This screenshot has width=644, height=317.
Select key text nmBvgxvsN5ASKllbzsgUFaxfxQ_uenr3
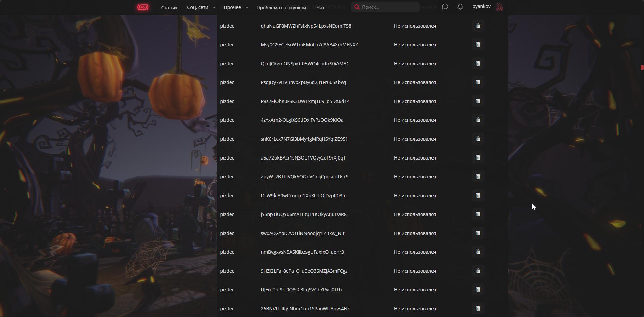click(302, 252)
